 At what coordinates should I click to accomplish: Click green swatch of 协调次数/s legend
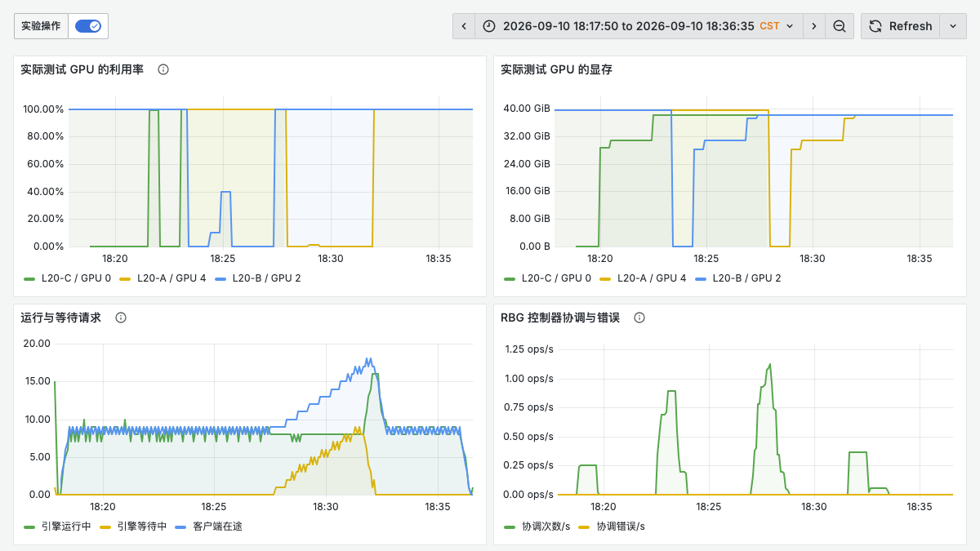pos(510,527)
